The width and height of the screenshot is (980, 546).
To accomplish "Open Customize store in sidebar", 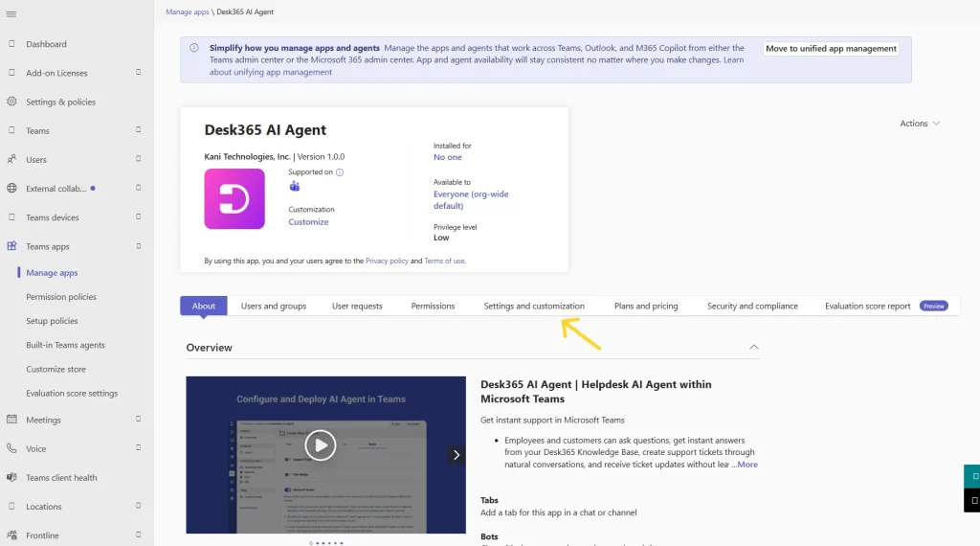I will 56,369.
